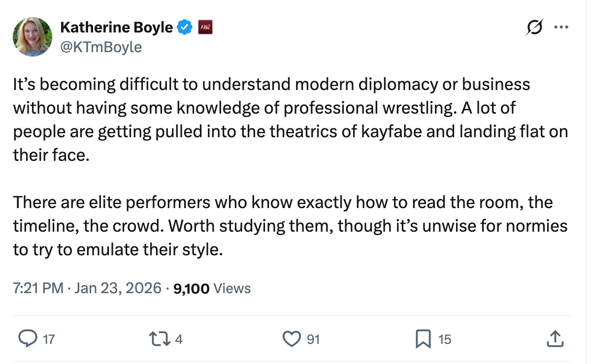Viewport: 591px width, 364px height.
Task: Click the like count of 91
Action: click(x=313, y=339)
